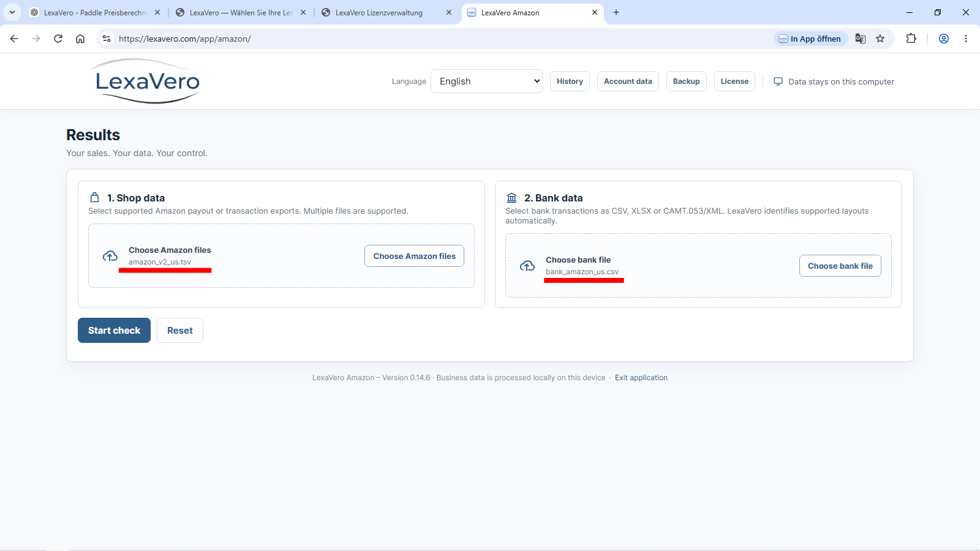Click the Exit application link

tap(641, 378)
